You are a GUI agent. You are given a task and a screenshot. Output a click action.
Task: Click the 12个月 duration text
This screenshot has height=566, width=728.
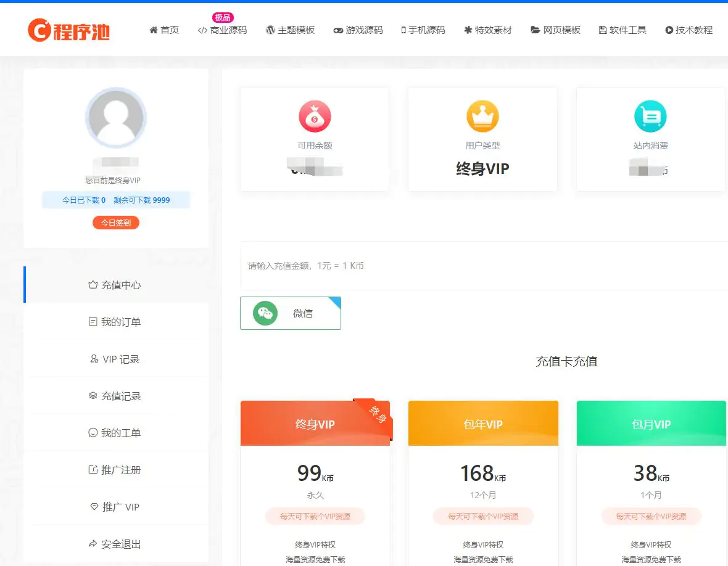[x=483, y=495]
